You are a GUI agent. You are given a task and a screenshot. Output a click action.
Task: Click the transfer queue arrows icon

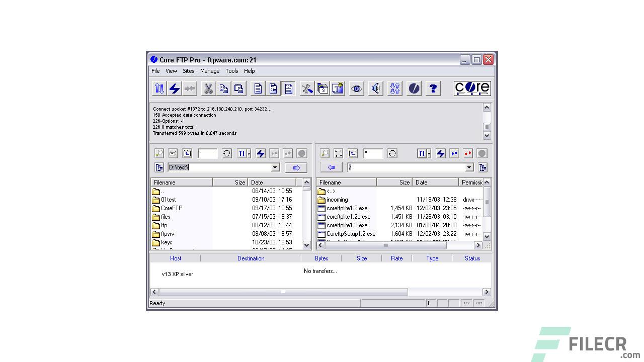(395, 89)
